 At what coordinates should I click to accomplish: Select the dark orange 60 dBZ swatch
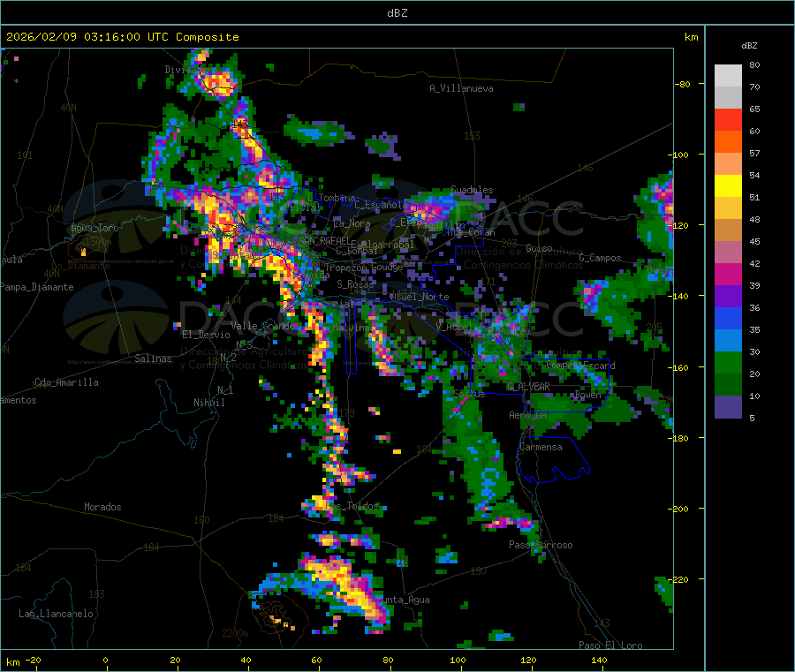click(x=728, y=141)
